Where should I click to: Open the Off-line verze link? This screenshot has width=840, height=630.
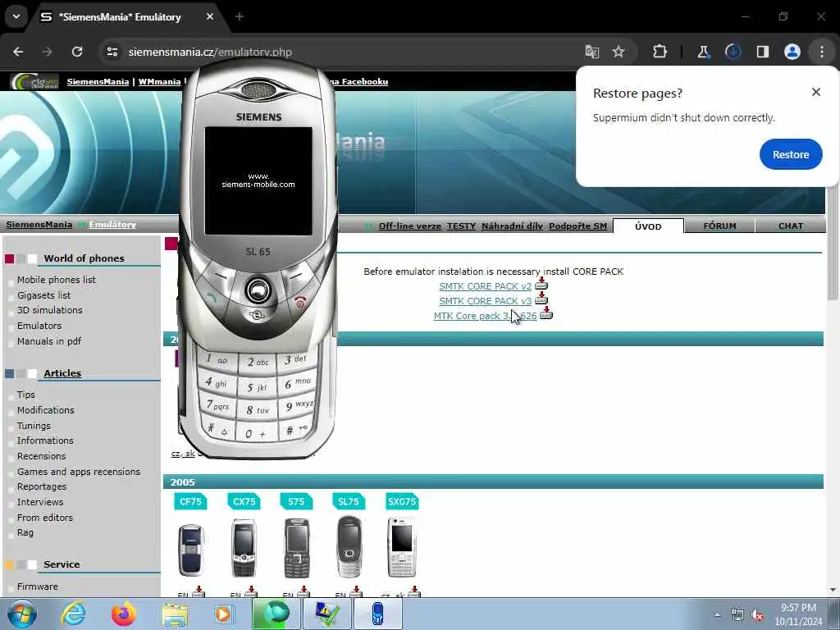tap(410, 226)
